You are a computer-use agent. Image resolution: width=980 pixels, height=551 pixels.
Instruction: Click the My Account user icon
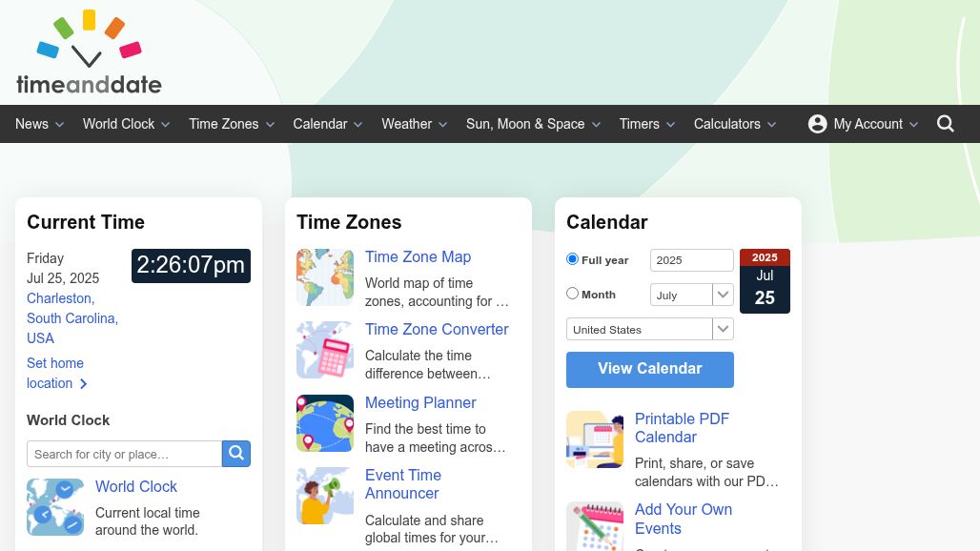tap(817, 124)
